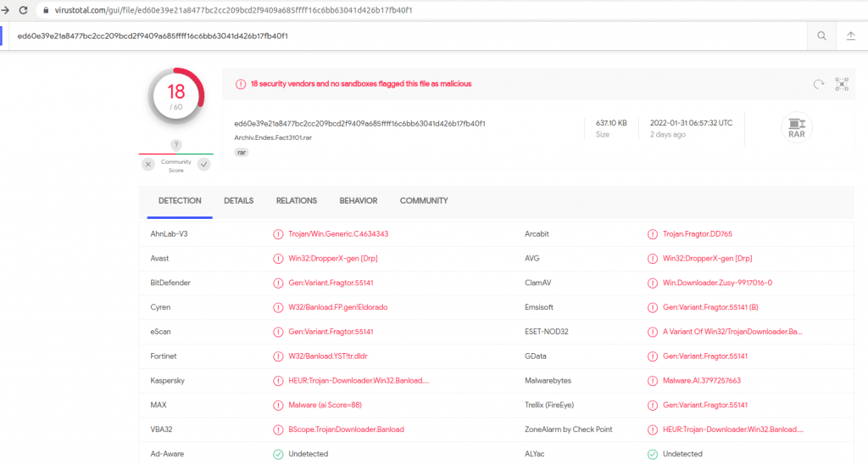Click Win.Downloader.Zusy-9917016-0 result

[717, 283]
